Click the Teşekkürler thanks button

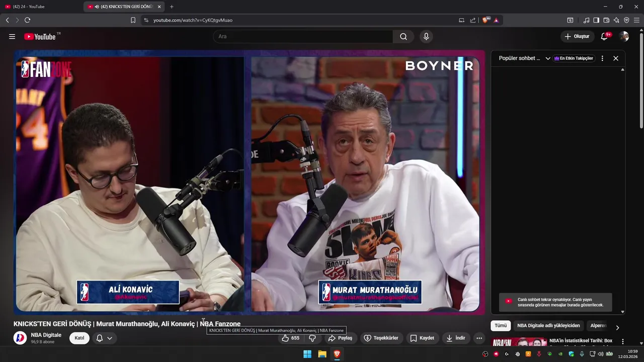pos(381,338)
